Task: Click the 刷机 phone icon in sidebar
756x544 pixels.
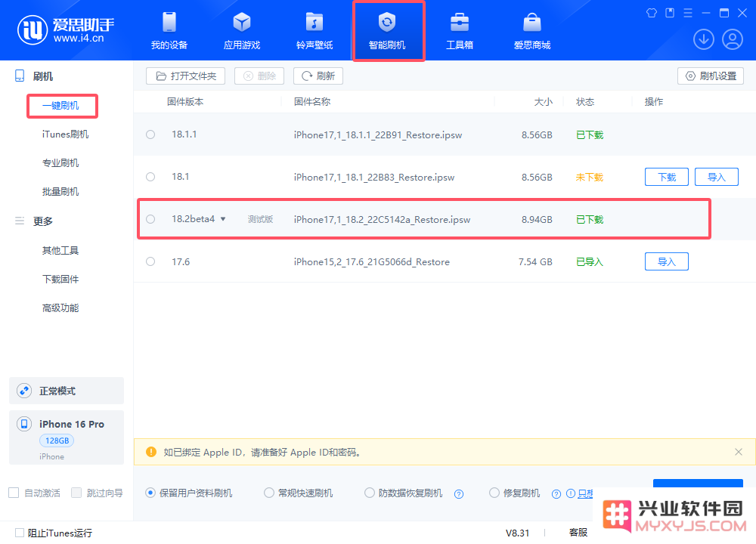Action: tap(20, 76)
